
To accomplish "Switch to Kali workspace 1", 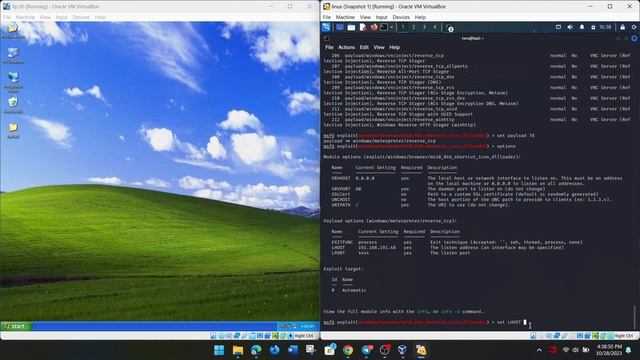I will coord(403,27).
